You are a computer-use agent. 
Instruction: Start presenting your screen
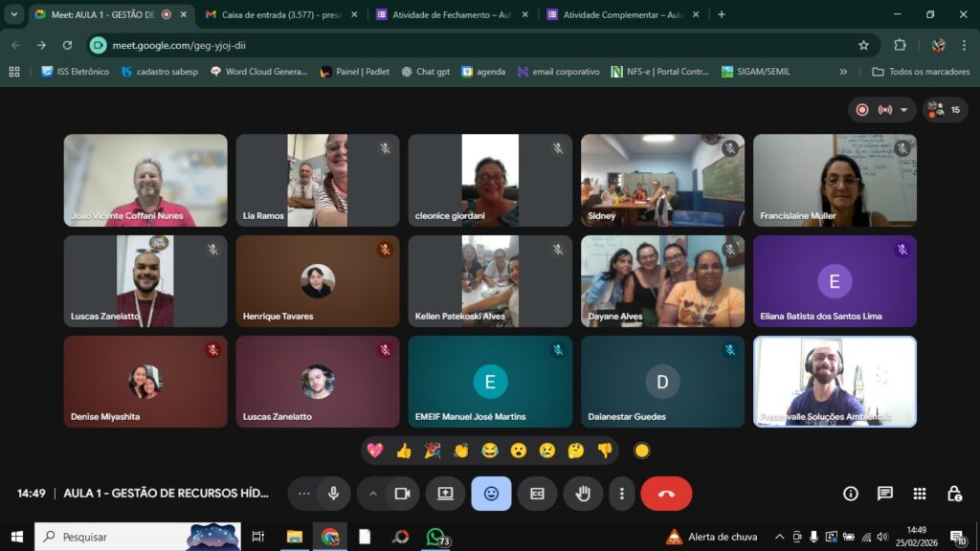click(x=445, y=494)
